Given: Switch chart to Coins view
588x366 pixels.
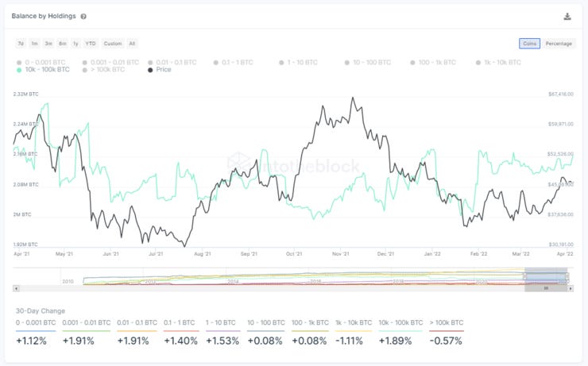Looking at the screenshot, I should (x=529, y=44).
